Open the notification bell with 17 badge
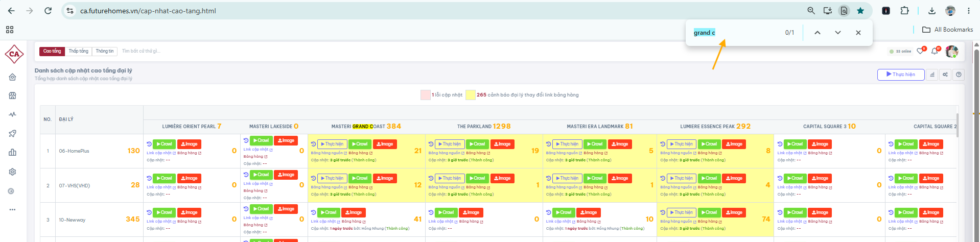This screenshot has height=242, width=980. point(935,51)
